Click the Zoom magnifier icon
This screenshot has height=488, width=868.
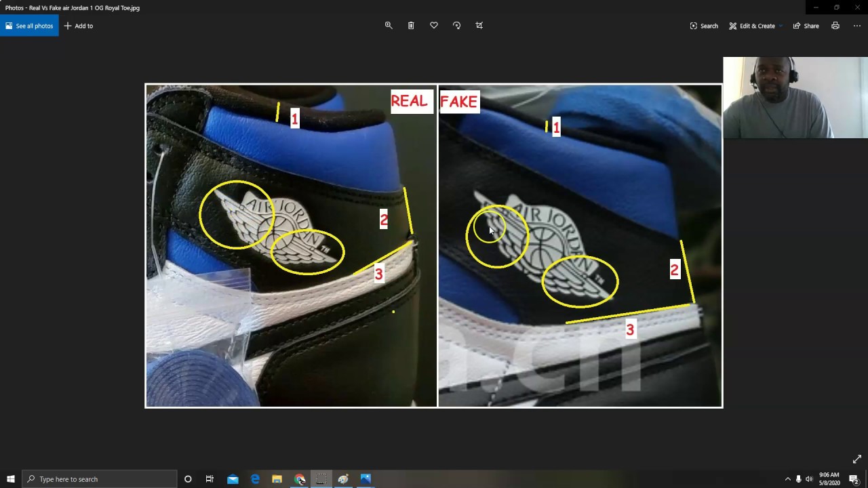point(389,26)
